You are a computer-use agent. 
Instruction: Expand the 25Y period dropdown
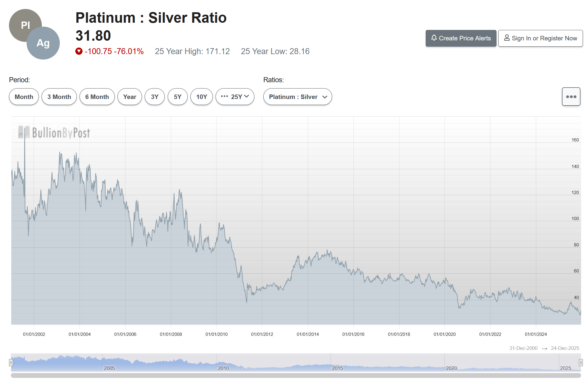[x=235, y=97]
